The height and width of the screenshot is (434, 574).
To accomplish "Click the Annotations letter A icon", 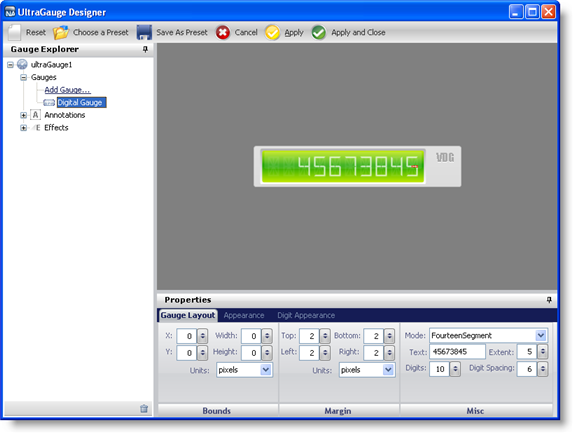I will point(35,115).
